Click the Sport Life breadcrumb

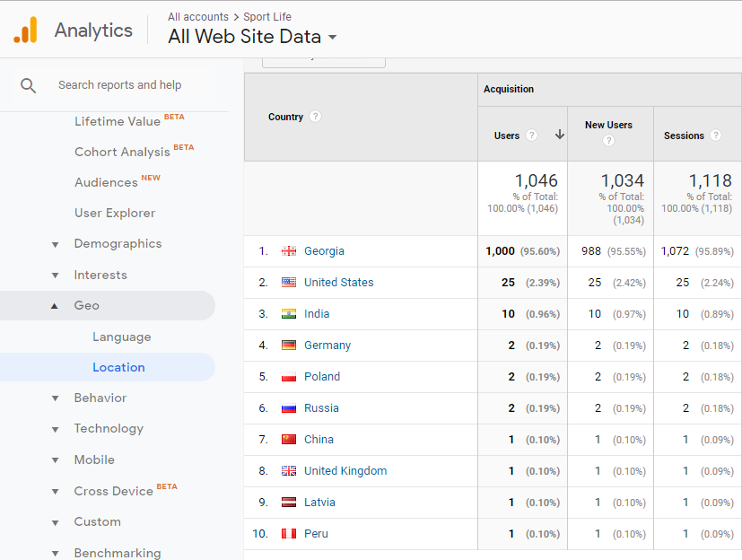[x=267, y=17]
